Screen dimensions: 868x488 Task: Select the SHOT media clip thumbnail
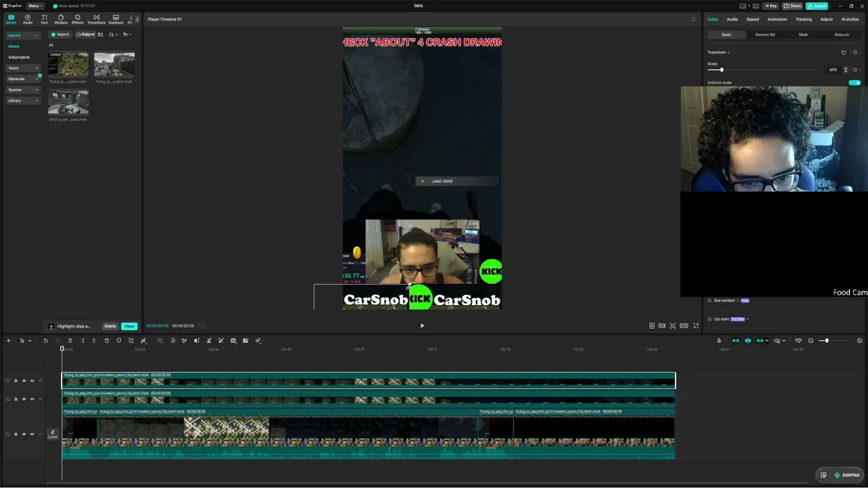click(x=68, y=102)
